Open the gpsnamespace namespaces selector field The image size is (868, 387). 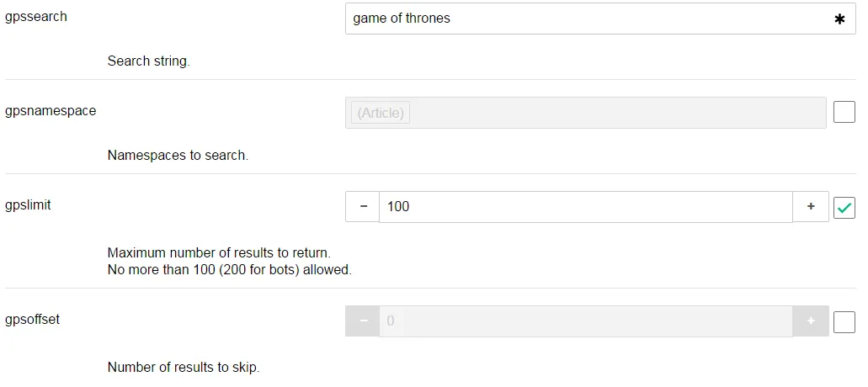click(x=586, y=113)
